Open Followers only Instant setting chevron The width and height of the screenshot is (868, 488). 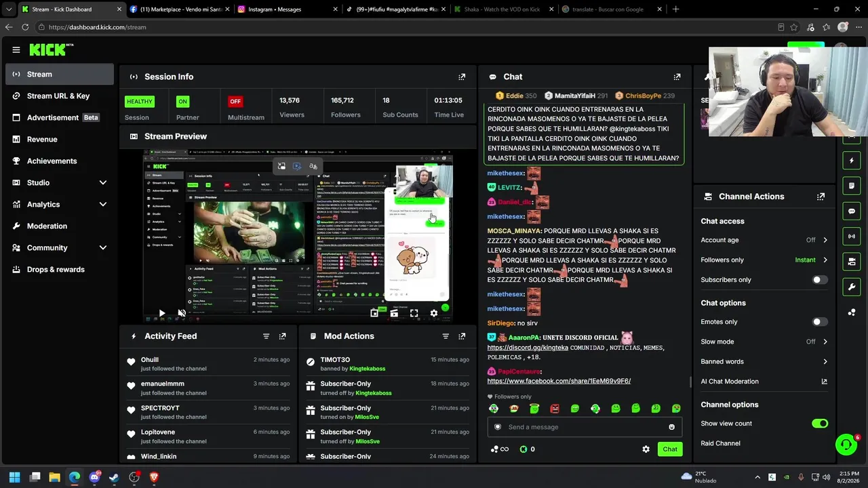[x=825, y=260]
